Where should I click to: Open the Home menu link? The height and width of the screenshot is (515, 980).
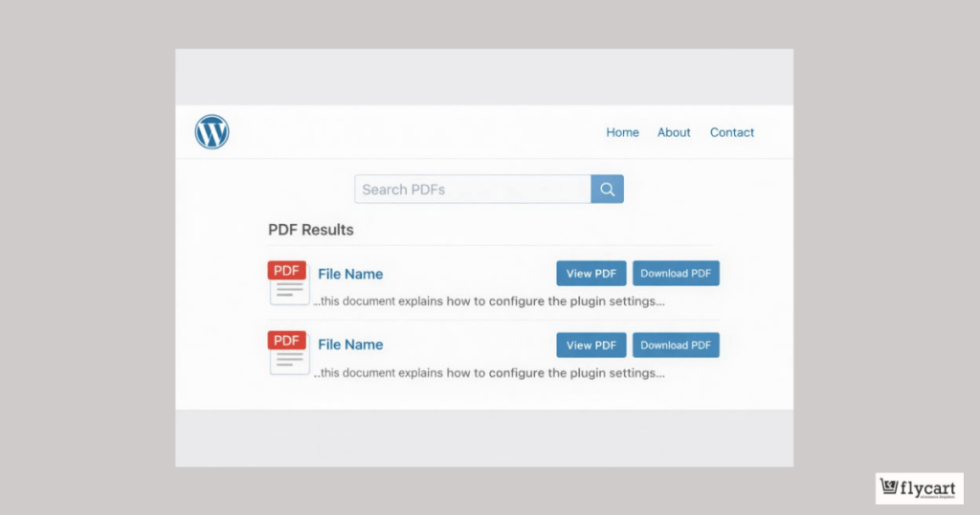tap(622, 132)
